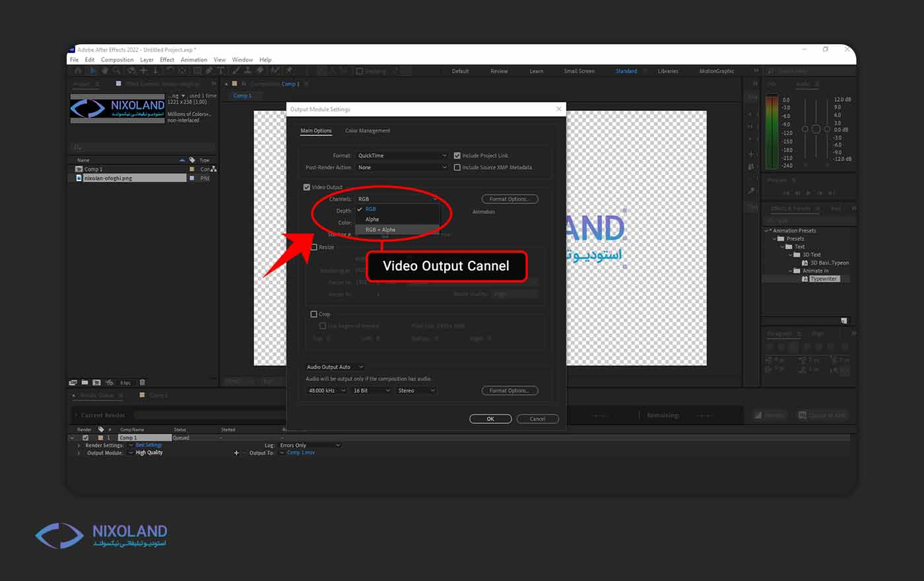Select the Eraser tool
This screenshot has height=581, width=924.
point(260,71)
